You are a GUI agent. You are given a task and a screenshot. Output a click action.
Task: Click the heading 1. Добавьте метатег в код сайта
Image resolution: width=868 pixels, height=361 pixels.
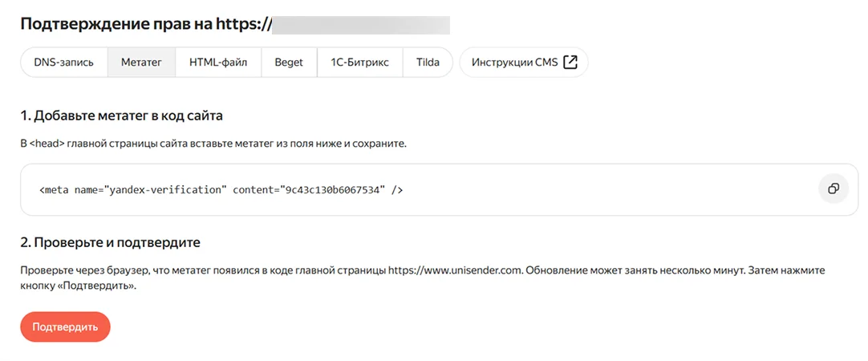[x=121, y=116]
